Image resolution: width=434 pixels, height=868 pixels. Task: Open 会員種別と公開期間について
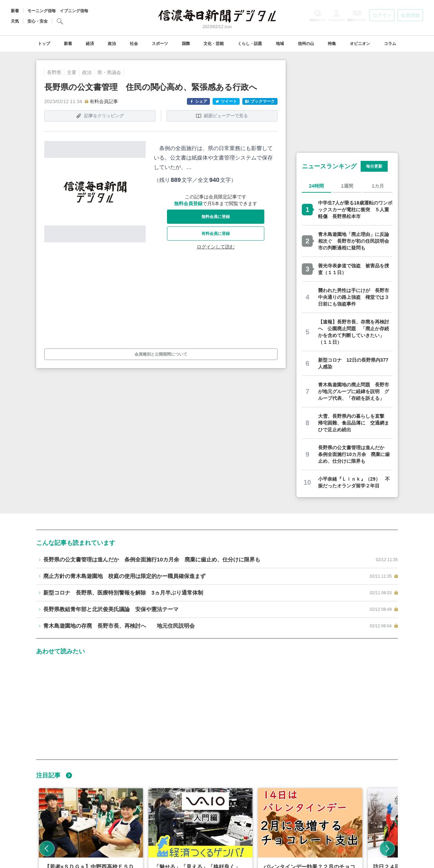161,354
